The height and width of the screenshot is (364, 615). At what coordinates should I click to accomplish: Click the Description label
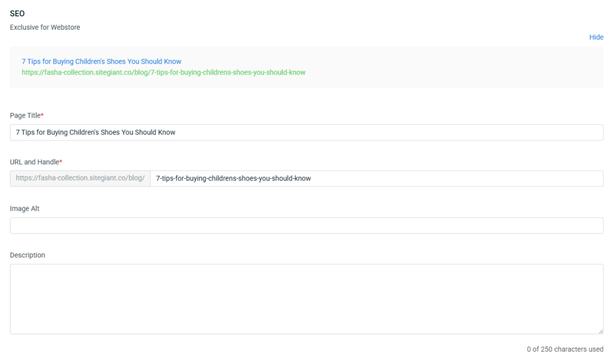pyautogui.click(x=27, y=255)
